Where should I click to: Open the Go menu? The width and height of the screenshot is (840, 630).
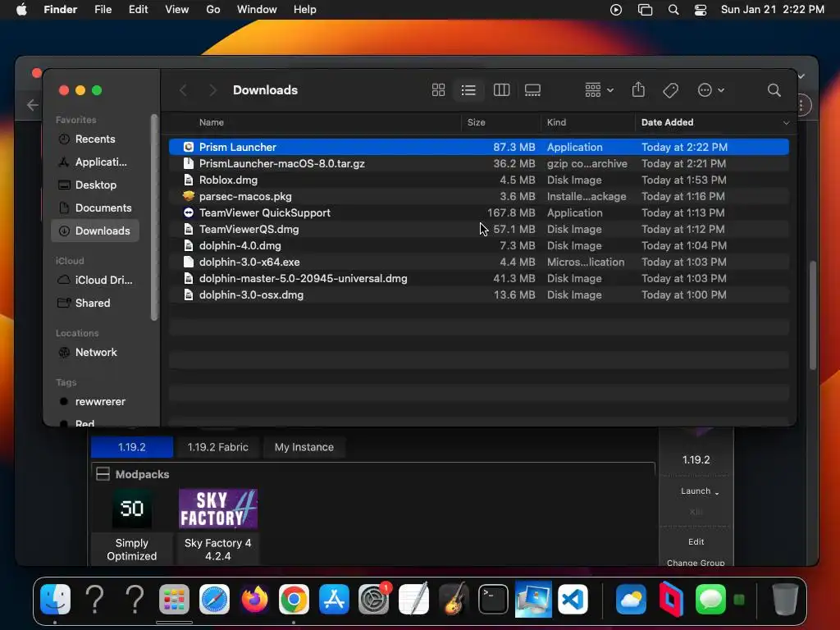(x=213, y=10)
